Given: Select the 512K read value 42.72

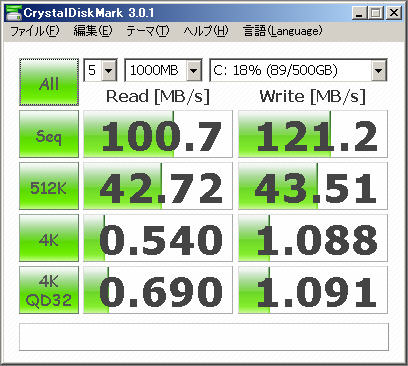Looking at the screenshot, I should pyautogui.click(x=158, y=186).
